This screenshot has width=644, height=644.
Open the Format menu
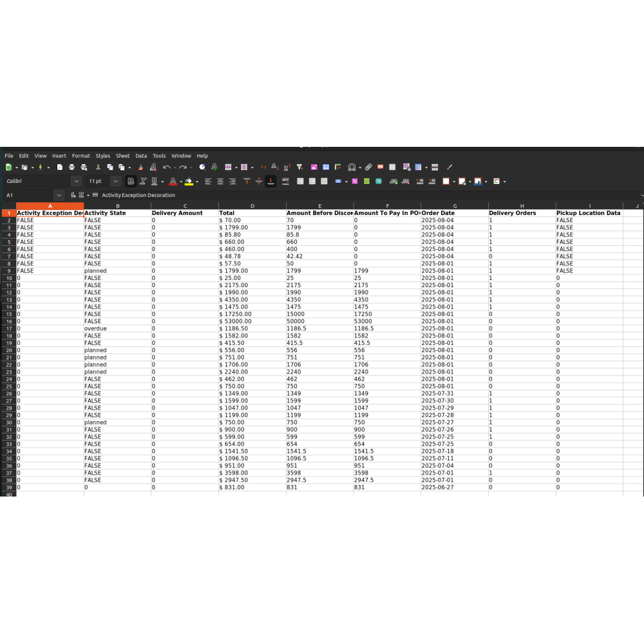coord(80,156)
